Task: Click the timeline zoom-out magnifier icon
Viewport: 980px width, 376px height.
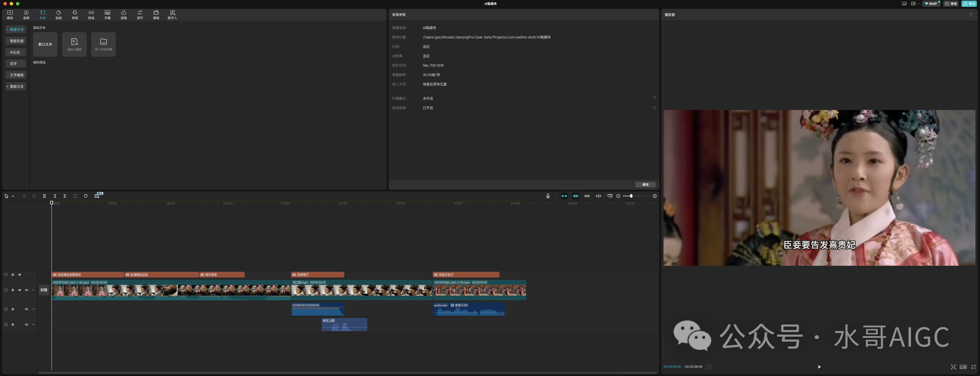Action: click(x=618, y=196)
